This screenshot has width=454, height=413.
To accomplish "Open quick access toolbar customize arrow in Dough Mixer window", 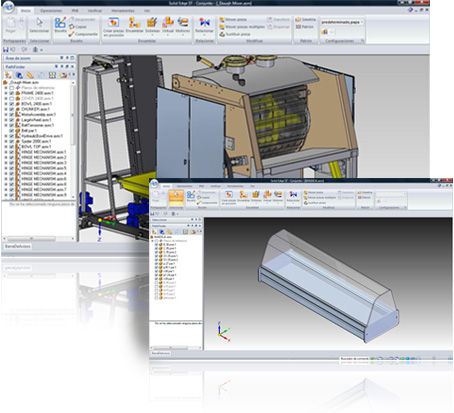I will (41, 50).
